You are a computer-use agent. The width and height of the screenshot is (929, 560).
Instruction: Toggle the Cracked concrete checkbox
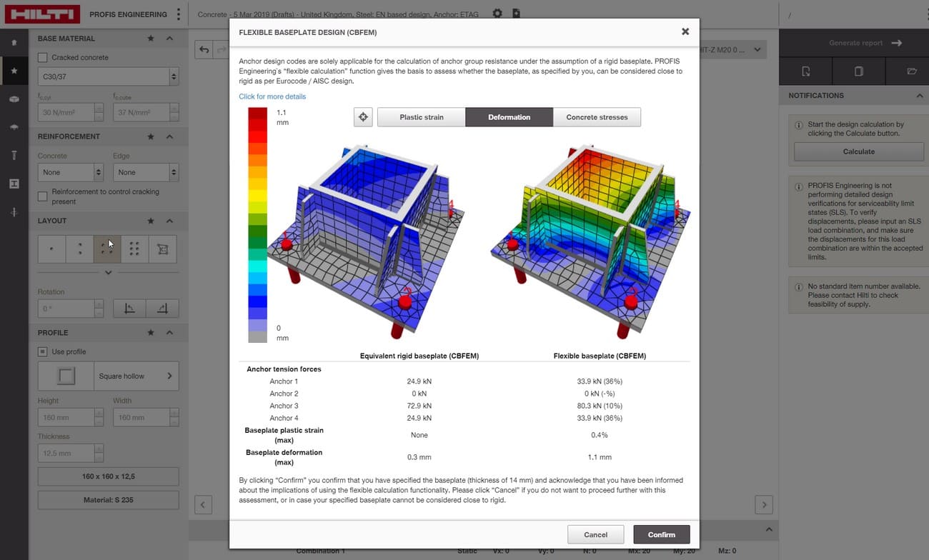pos(42,57)
